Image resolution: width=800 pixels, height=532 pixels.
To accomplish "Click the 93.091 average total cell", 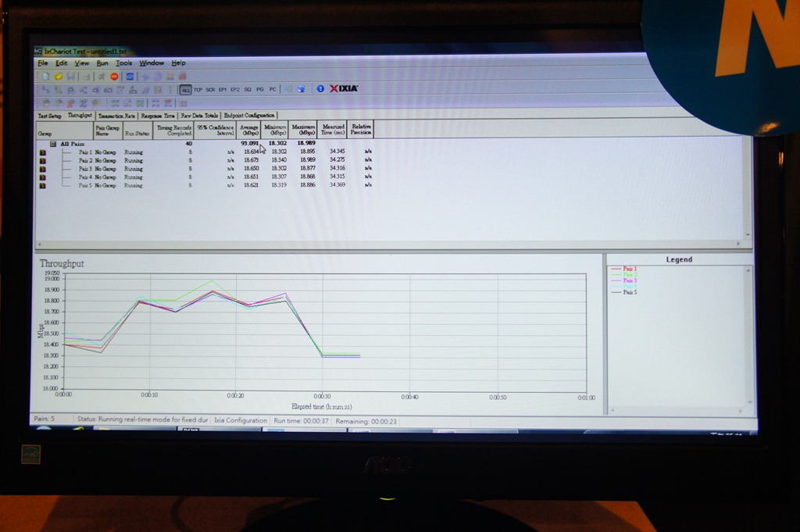I will coord(249,143).
